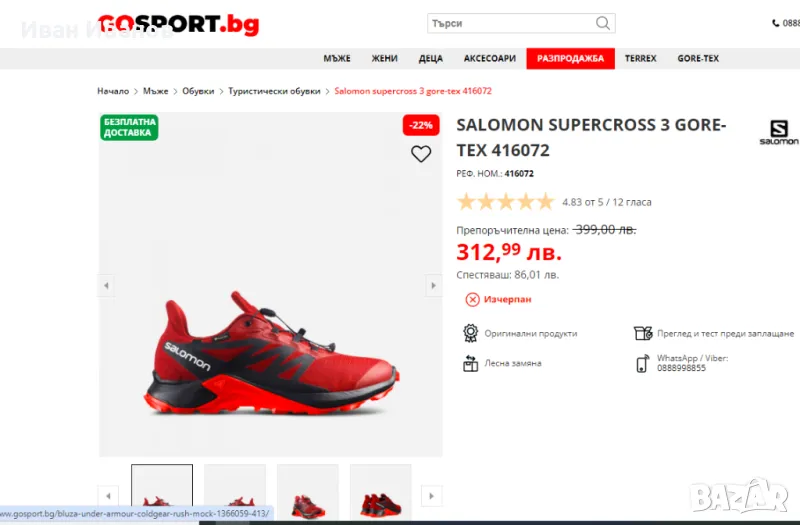This screenshot has height=525, width=800.
Task: Open the Salomon brand logo
Action: click(779, 132)
